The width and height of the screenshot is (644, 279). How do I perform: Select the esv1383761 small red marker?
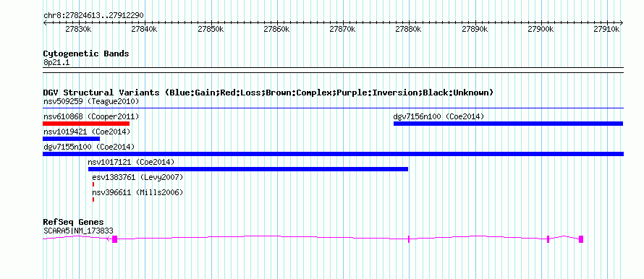tap(93, 184)
